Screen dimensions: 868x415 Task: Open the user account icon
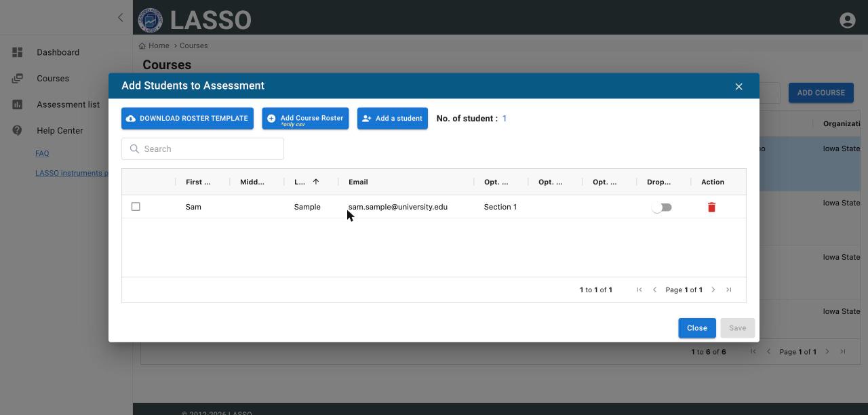coord(847,20)
